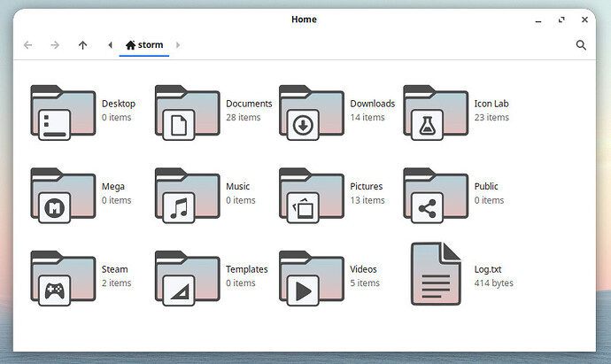Open the Videos folder

311,277
